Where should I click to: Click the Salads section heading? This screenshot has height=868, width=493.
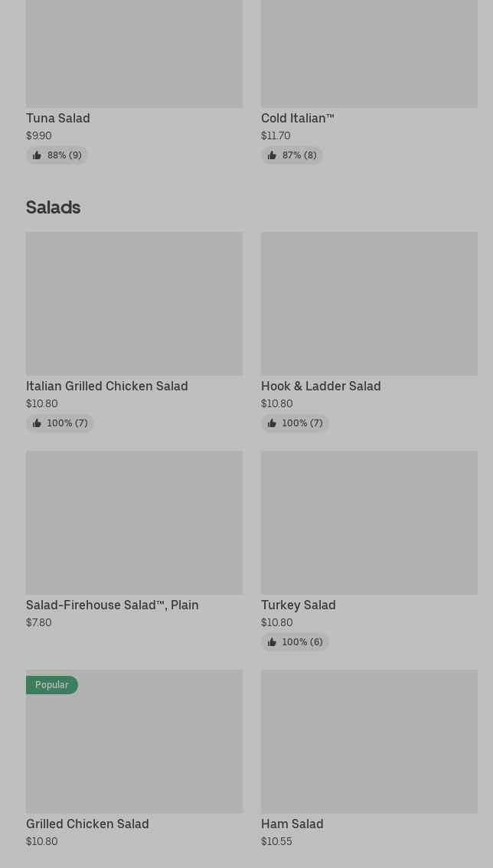(54, 207)
